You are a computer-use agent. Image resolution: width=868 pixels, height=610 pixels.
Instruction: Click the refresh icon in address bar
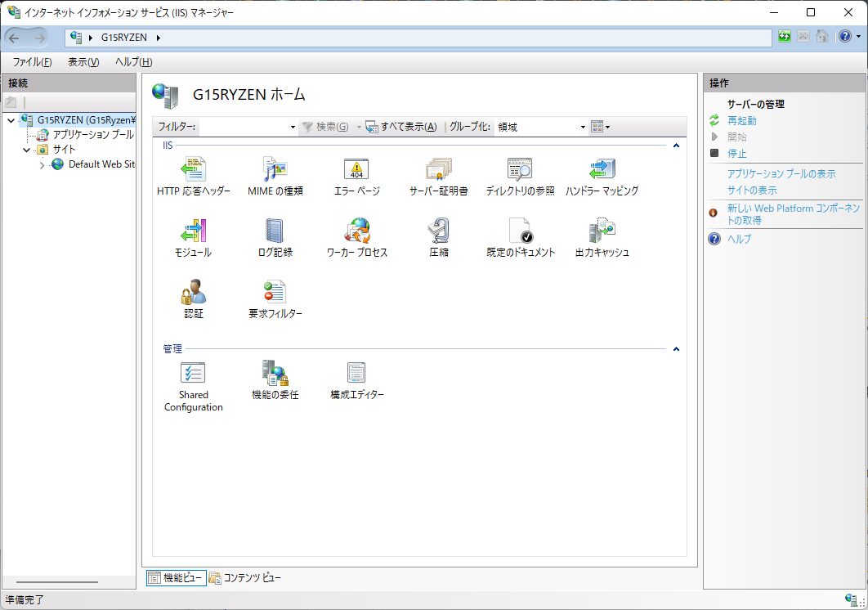(785, 37)
